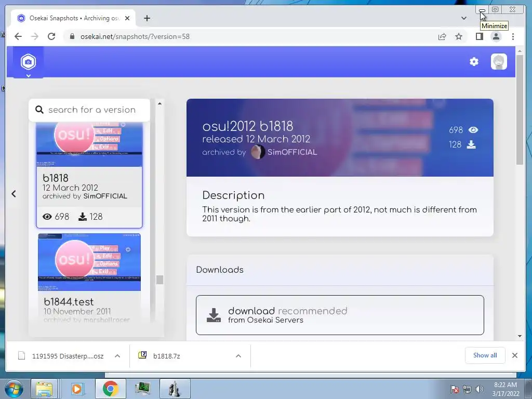Expand options for b1818.7z download

(x=238, y=356)
